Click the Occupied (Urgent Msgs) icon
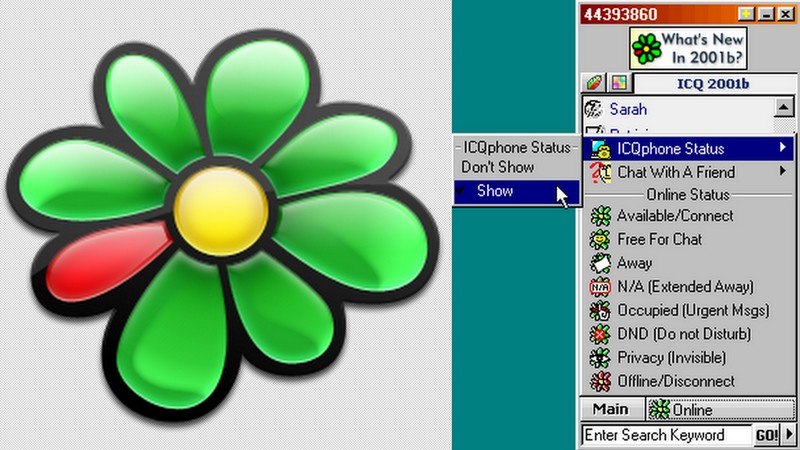 pyautogui.click(x=600, y=311)
